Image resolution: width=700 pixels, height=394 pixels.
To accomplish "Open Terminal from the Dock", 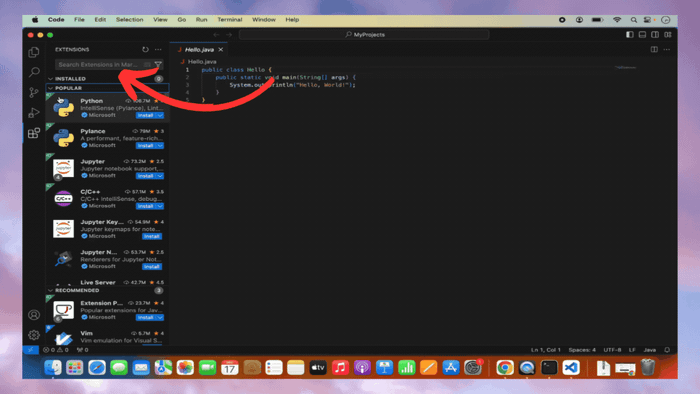I will click(x=549, y=368).
